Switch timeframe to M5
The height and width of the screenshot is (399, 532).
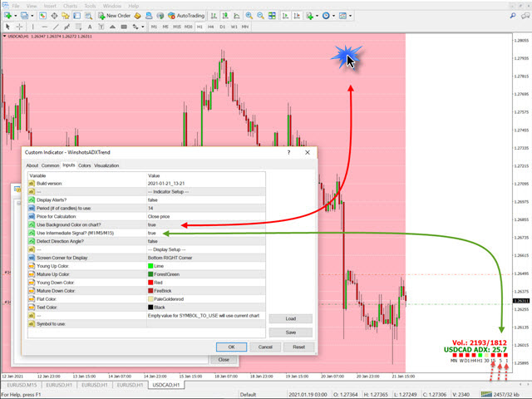pos(165,27)
